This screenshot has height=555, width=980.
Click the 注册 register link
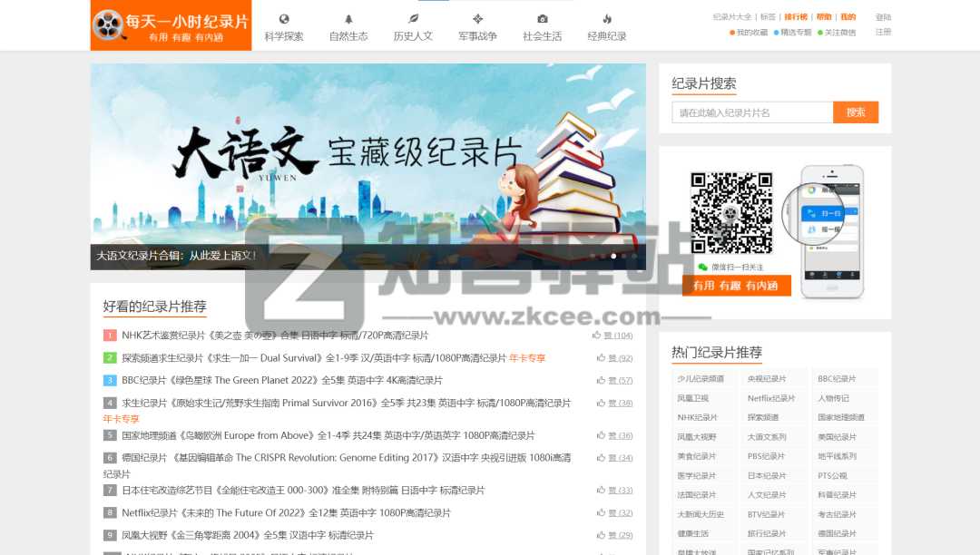(884, 30)
